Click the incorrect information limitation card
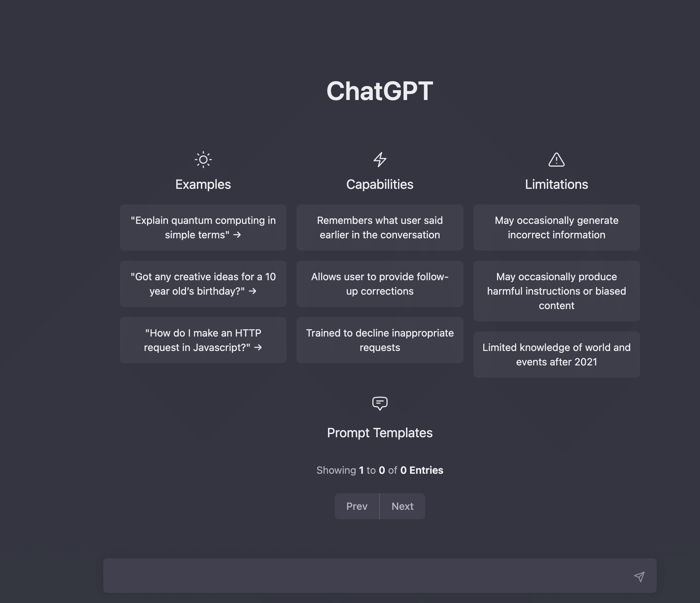This screenshot has width=700, height=603. (x=556, y=227)
